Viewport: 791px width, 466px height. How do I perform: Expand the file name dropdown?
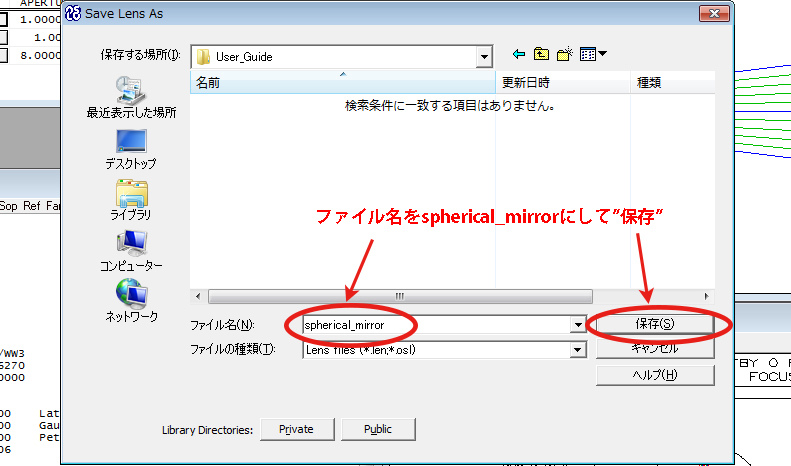pyautogui.click(x=577, y=325)
